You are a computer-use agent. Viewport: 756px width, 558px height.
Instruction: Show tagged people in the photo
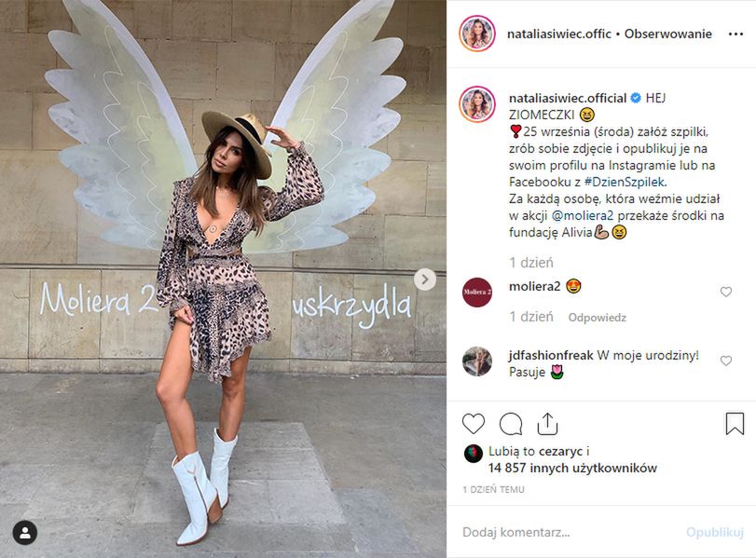24,533
